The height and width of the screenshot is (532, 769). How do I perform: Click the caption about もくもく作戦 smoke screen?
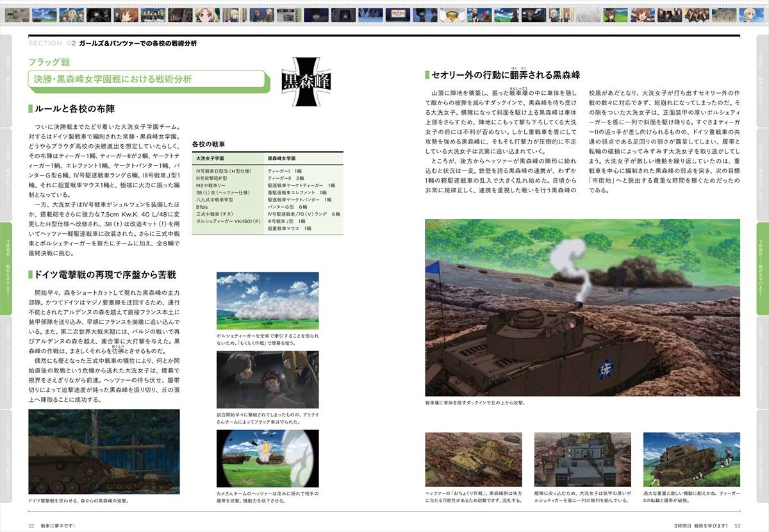pyautogui.click(x=267, y=339)
